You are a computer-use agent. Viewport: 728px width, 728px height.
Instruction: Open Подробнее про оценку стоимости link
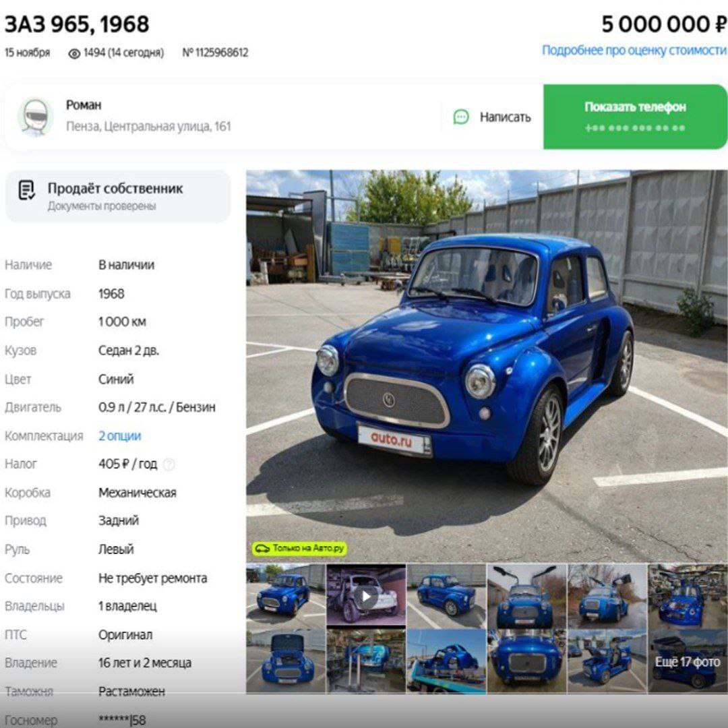coord(634,50)
